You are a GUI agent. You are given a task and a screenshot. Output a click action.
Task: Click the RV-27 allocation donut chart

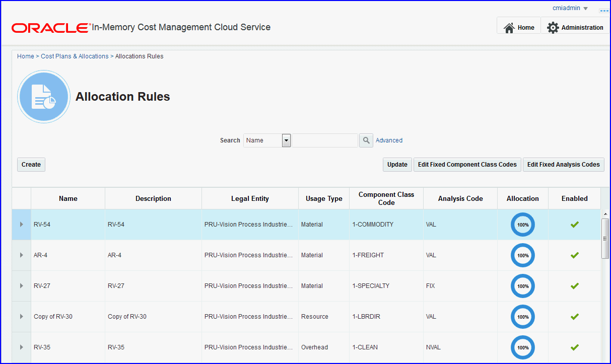click(522, 286)
